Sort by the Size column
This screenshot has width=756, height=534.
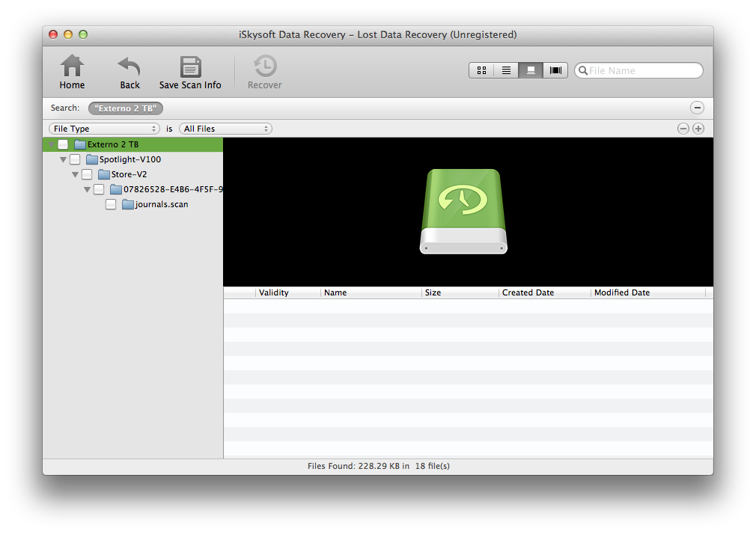click(x=460, y=292)
